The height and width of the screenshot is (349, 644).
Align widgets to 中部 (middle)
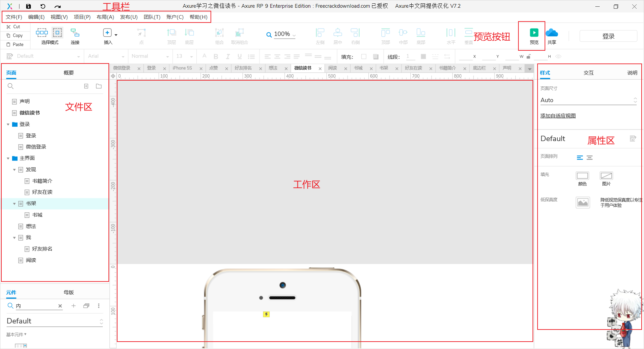tap(403, 36)
